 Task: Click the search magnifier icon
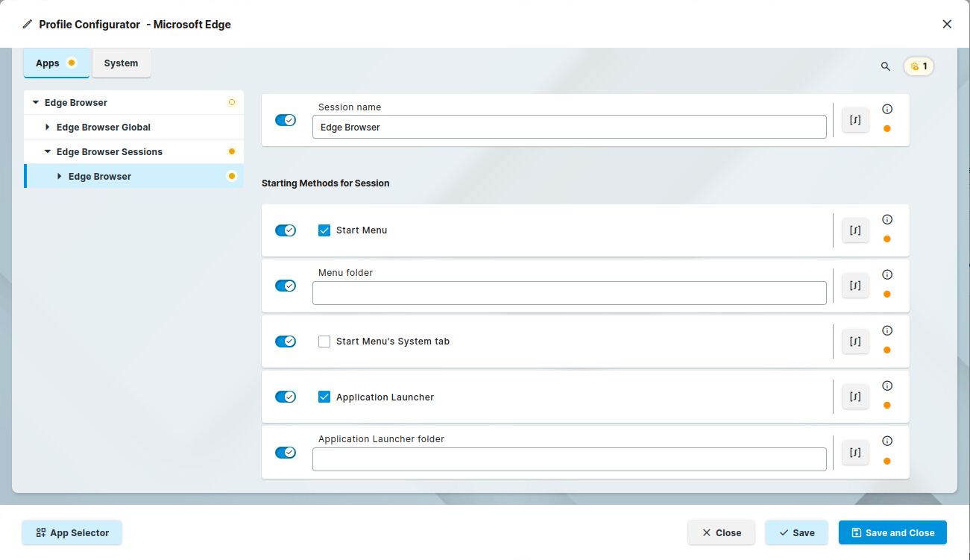(x=886, y=66)
